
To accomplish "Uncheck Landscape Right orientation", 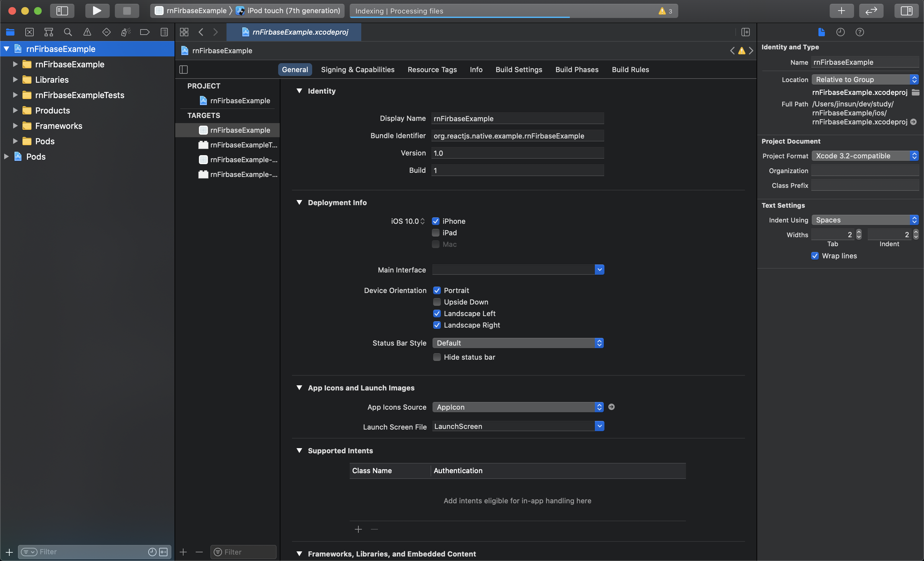I will (x=437, y=325).
